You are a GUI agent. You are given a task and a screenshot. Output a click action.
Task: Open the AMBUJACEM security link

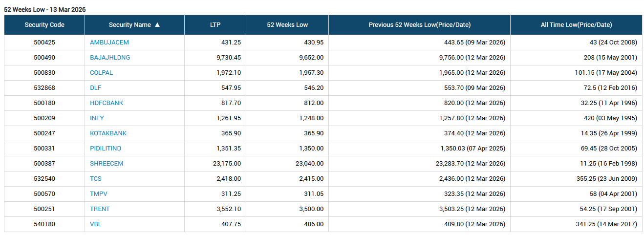(109, 43)
